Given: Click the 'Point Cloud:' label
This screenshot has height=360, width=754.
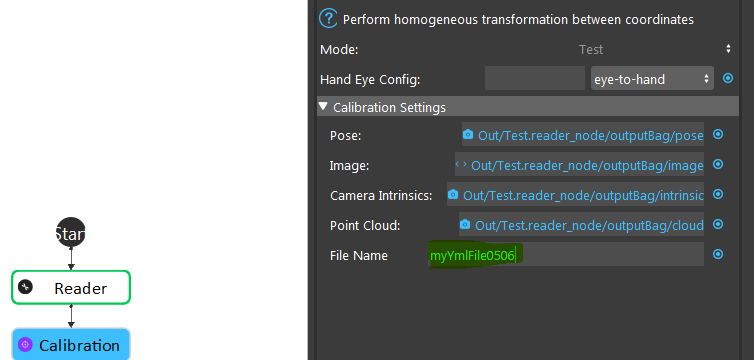Looking at the screenshot, I should tap(365, 225).
